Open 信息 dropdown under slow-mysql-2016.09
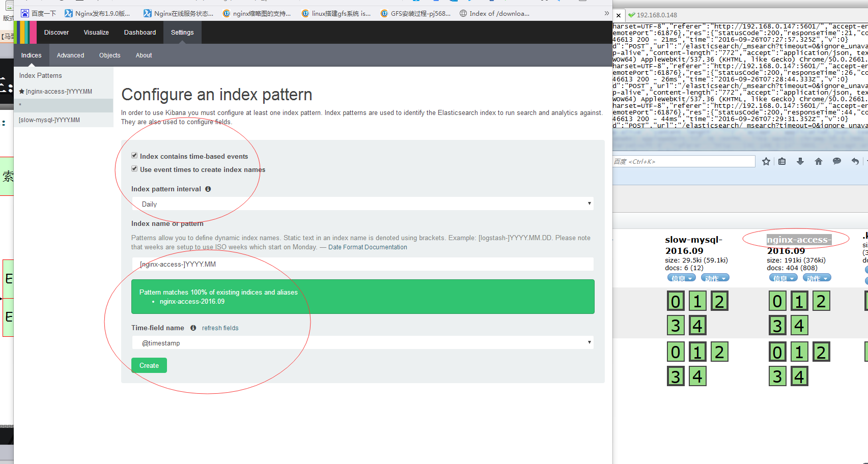 pos(681,278)
